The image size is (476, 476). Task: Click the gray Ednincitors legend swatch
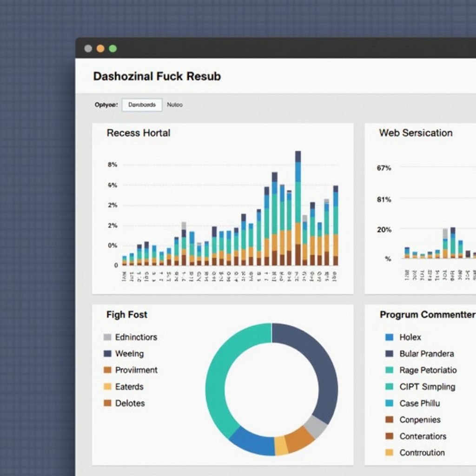[x=107, y=337]
